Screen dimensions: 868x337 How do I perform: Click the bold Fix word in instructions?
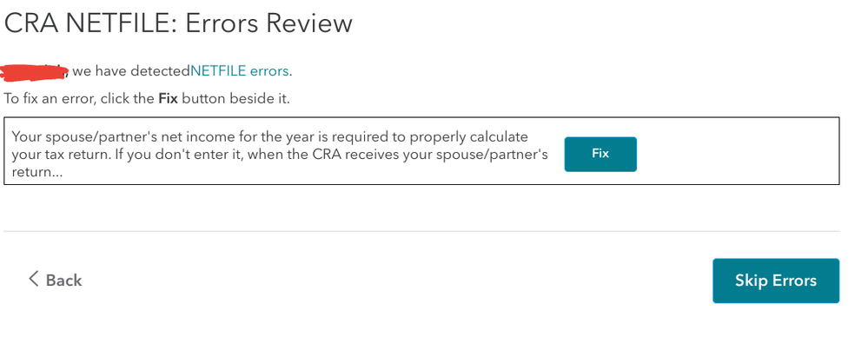tap(169, 99)
